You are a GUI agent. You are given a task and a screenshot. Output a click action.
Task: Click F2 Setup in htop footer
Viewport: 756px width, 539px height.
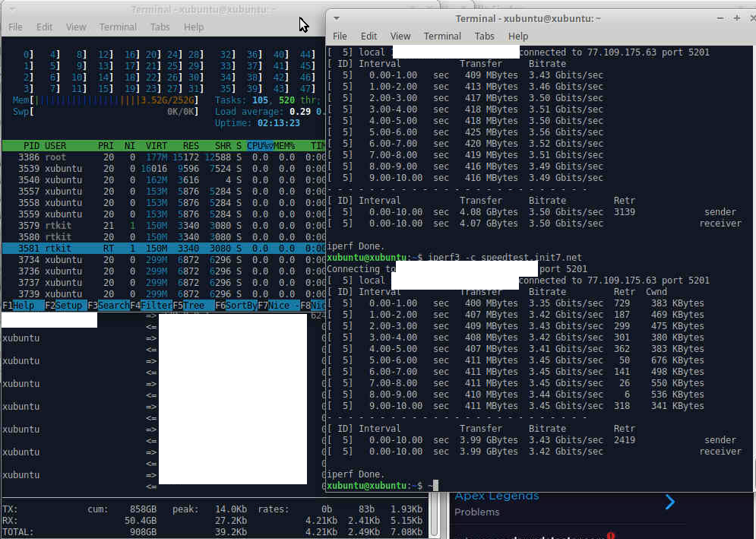pos(66,306)
